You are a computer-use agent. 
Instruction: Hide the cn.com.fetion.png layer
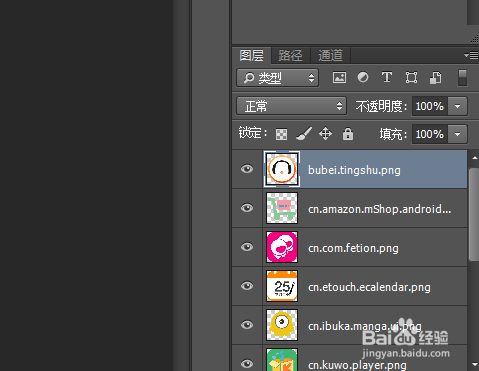click(x=247, y=247)
